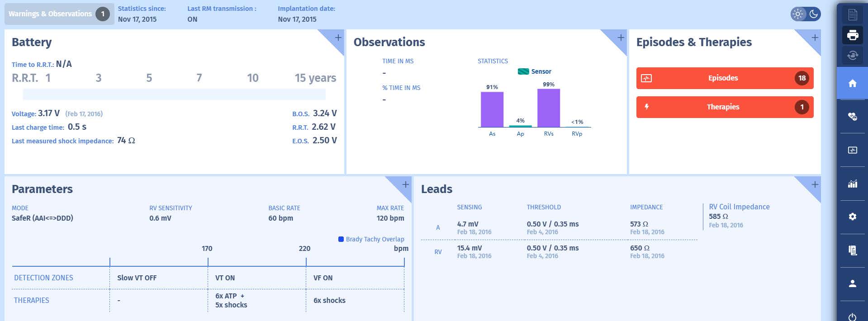Image resolution: width=868 pixels, height=321 pixels.
Task: Open the ECG monitor sidebar icon
Action: coord(852,150)
